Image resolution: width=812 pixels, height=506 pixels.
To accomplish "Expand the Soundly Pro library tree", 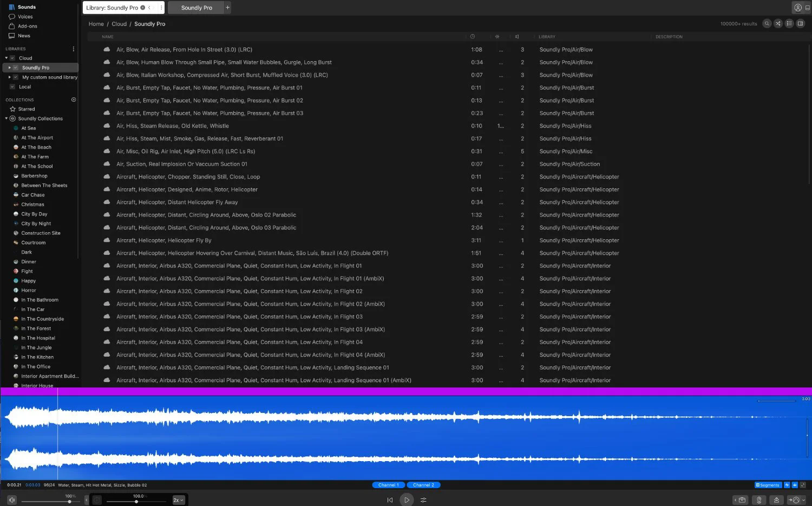I will [x=9, y=68].
